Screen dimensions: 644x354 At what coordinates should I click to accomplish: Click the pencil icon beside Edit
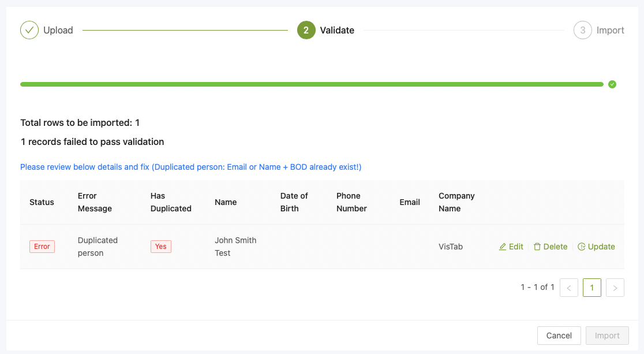point(503,247)
